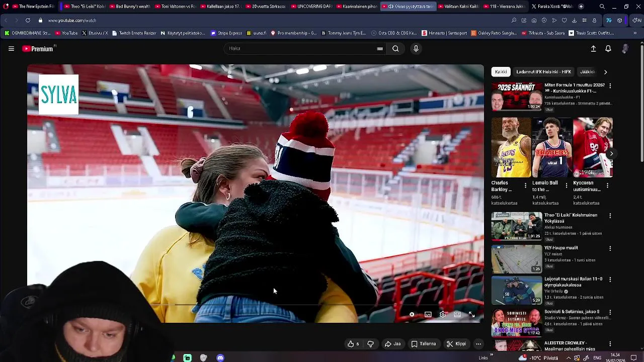Switch to The New Epstein Files browser tab
644x362 pixels.
click(x=33, y=7)
